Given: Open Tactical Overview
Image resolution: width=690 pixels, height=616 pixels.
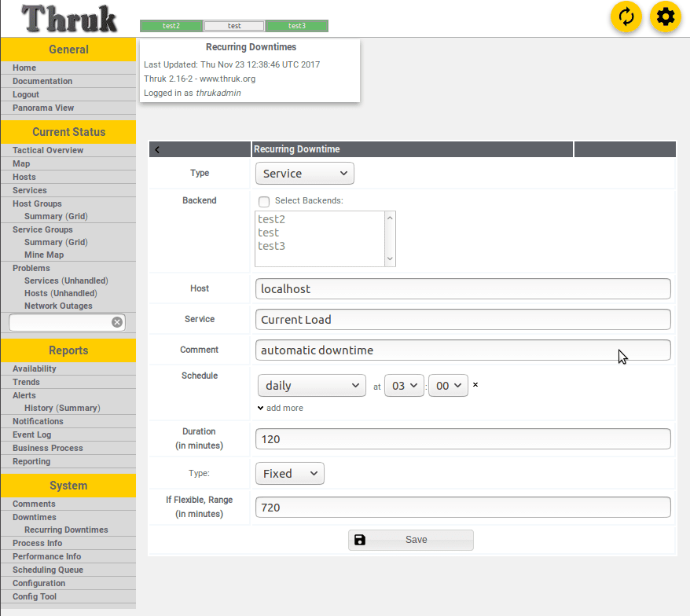Looking at the screenshot, I should tap(47, 150).
